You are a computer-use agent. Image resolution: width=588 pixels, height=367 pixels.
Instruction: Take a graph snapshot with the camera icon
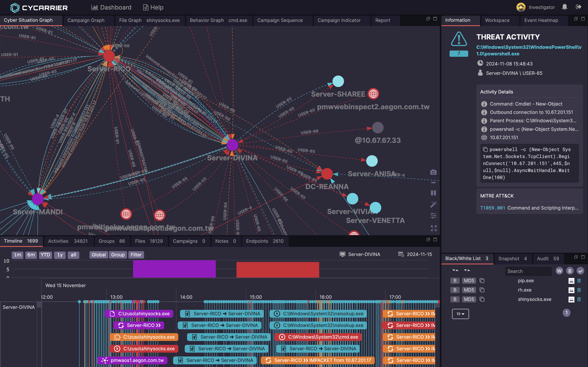(x=433, y=172)
